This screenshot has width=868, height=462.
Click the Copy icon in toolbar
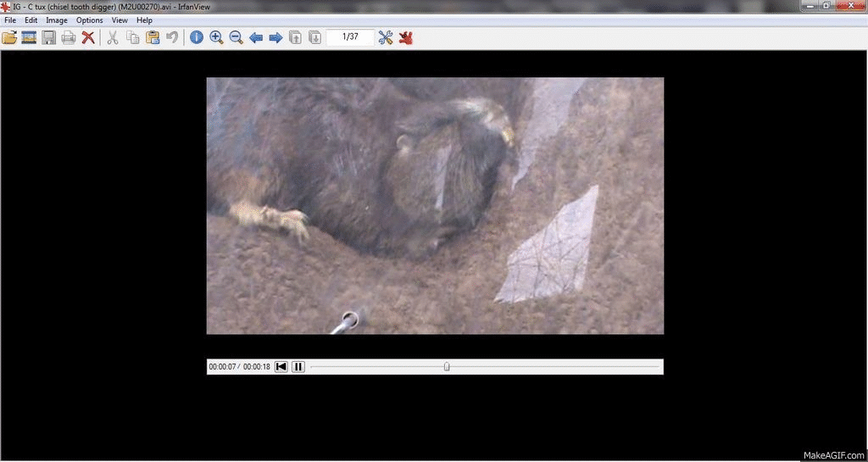coord(133,37)
